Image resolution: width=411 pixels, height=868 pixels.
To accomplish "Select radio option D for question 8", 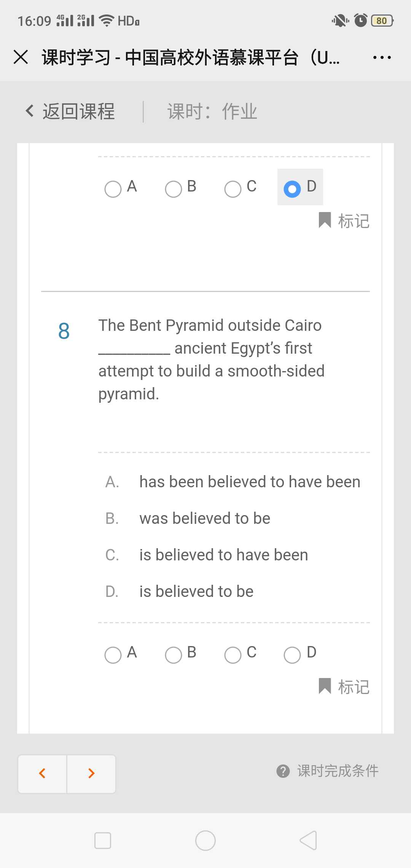I will [x=292, y=655].
